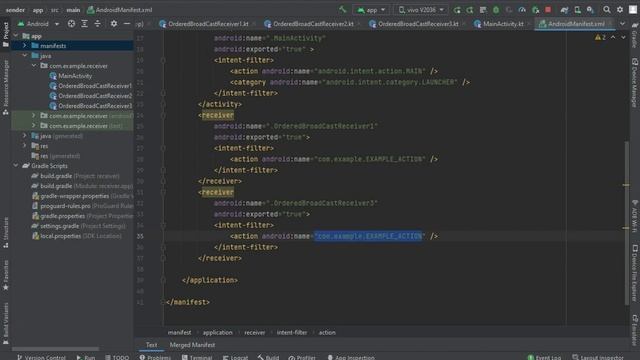Click the Attach Debugger to Android Process icon
Image resolution: width=640 pixels, height=360 pixels.
click(x=535, y=10)
